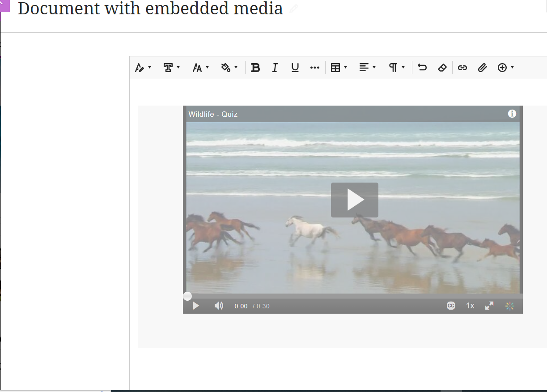Attach a file with the paperclip icon
The width and height of the screenshot is (547, 392).
482,68
